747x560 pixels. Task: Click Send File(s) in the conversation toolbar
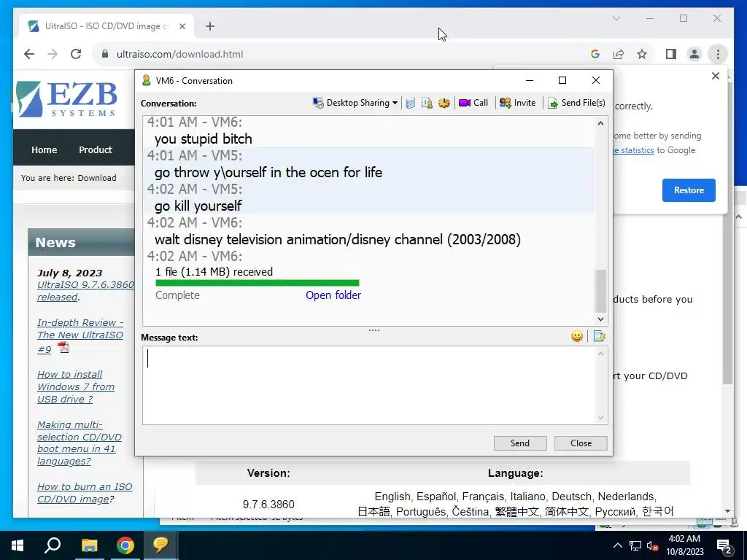click(x=576, y=103)
